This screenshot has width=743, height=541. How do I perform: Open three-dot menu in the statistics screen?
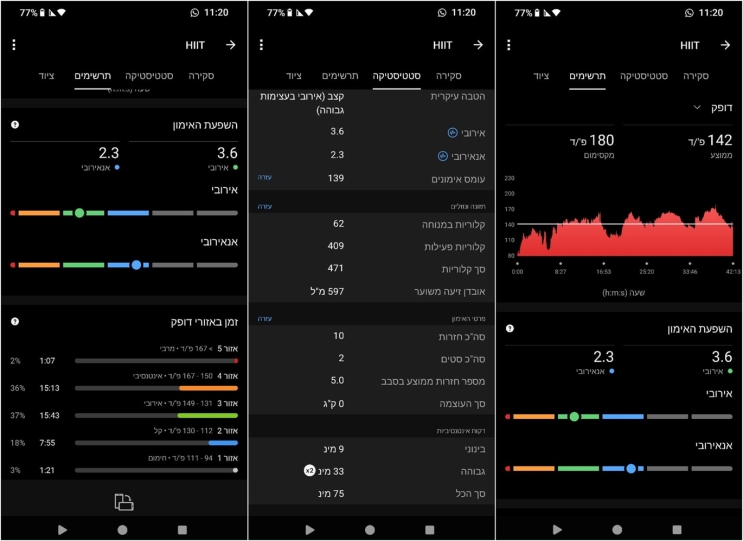261,45
